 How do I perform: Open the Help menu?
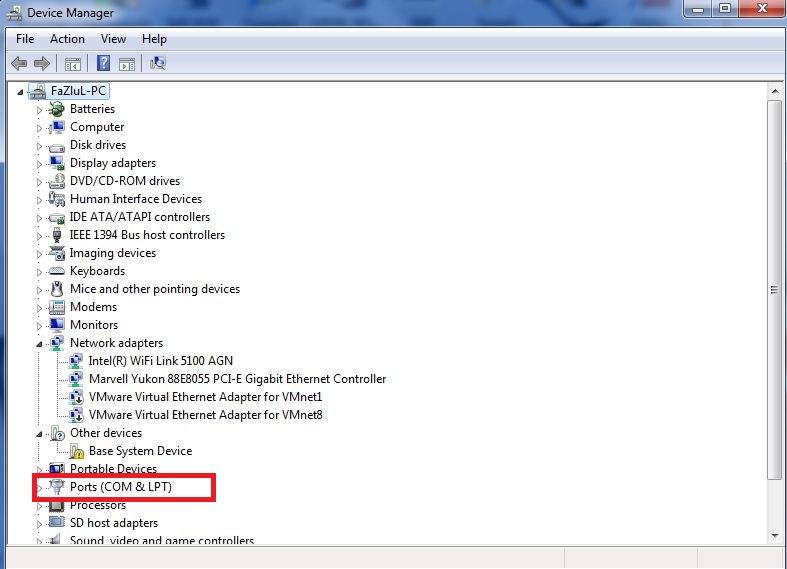click(x=154, y=39)
